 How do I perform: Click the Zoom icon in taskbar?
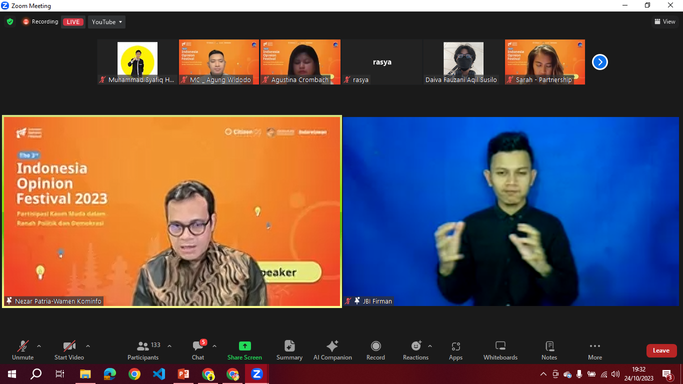[257, 374]
